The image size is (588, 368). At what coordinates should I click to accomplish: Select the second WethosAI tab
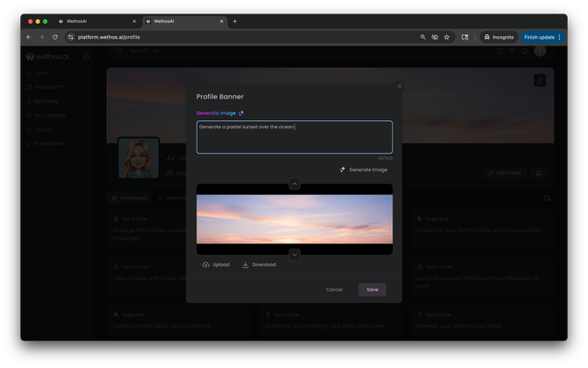(x=184, y=21)
